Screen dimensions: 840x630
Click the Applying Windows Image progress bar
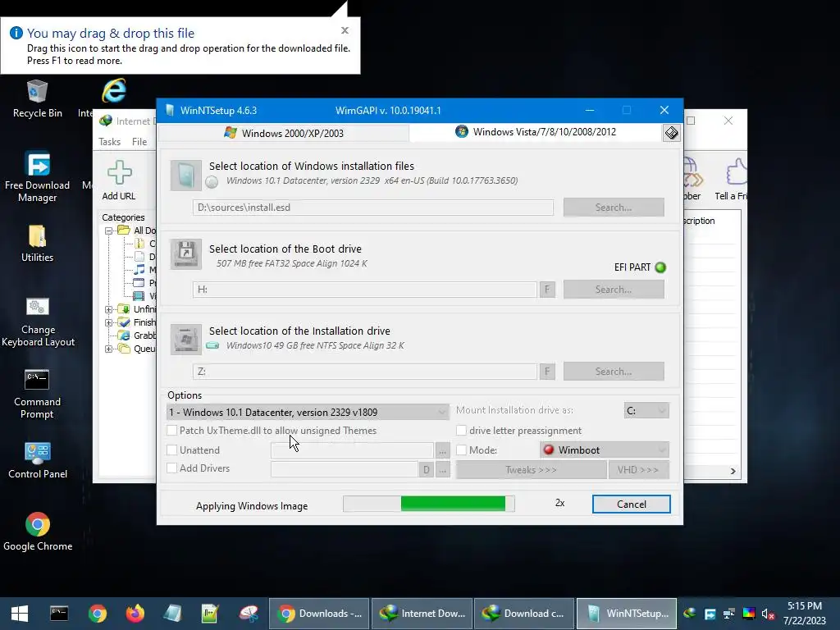pos(428,504)
